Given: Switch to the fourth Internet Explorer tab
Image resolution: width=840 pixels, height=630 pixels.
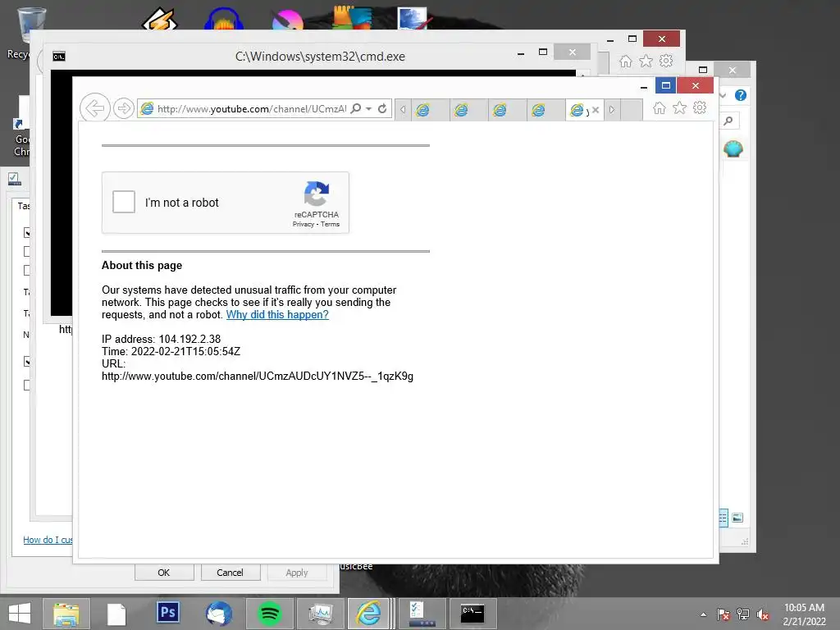Looking at the screenshot, I should [x=546, y=110].
